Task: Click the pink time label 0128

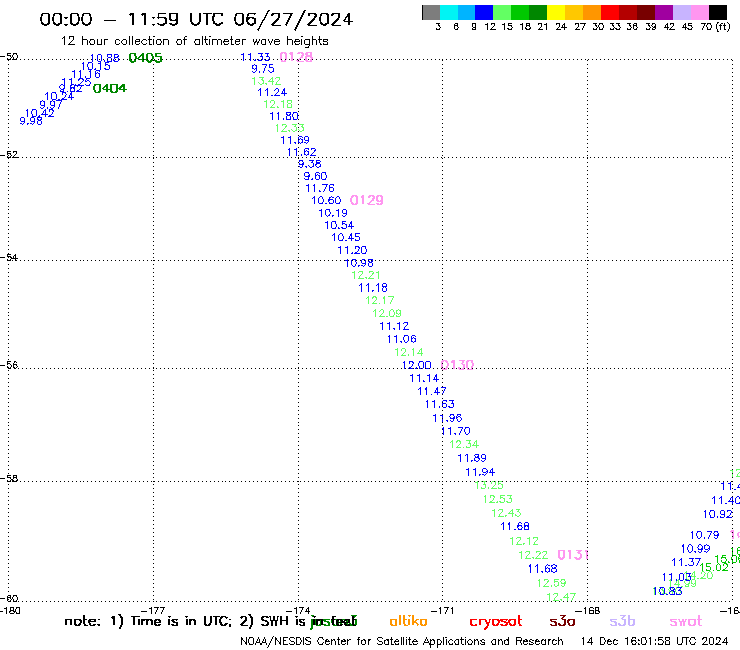Action: [296, 57]
